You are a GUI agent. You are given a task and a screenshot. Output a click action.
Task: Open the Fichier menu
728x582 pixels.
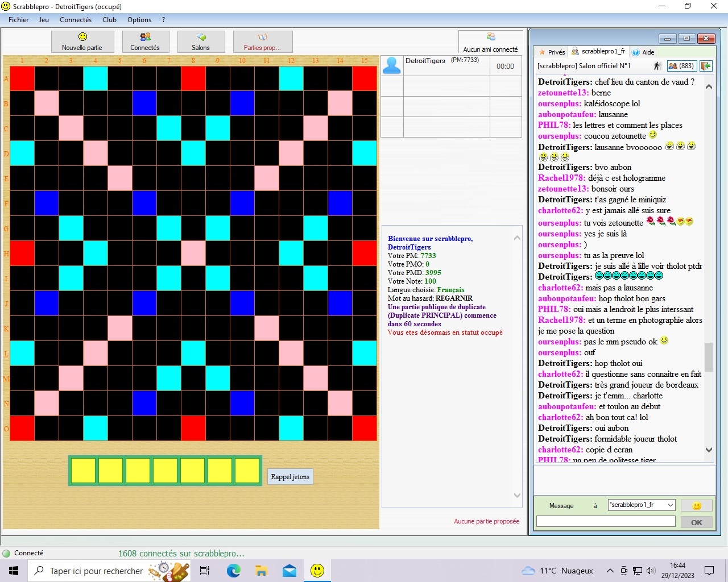pos(18,20)
